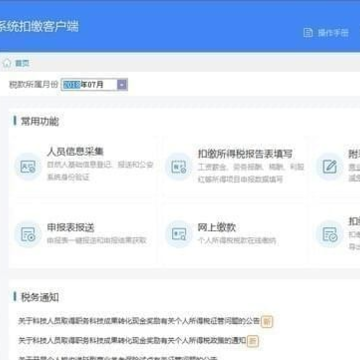Click 新 badge after 征管问题的公告

click(x=266, y=322)
